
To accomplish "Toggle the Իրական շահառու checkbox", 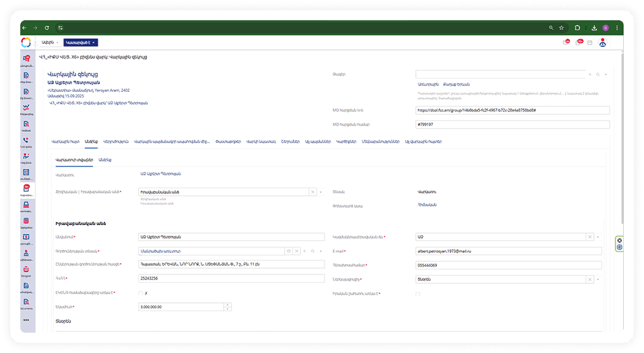I will (418, 293).
